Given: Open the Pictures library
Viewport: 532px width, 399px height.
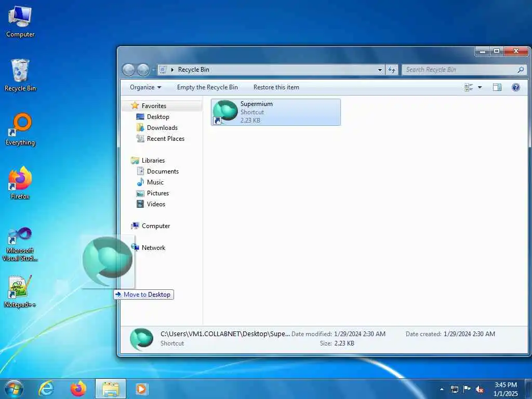Looking at the screenshot, I should (x=158, y=193).
